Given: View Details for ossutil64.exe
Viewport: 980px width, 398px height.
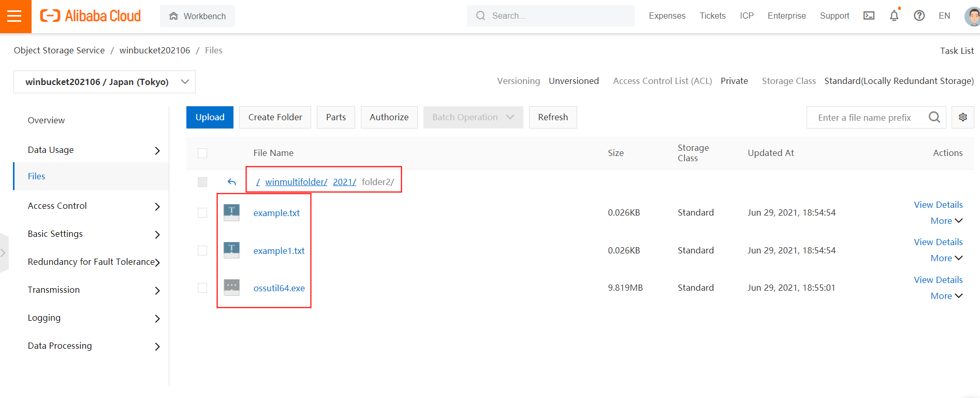Looking at the screenshot, I should tap(938, 280).
